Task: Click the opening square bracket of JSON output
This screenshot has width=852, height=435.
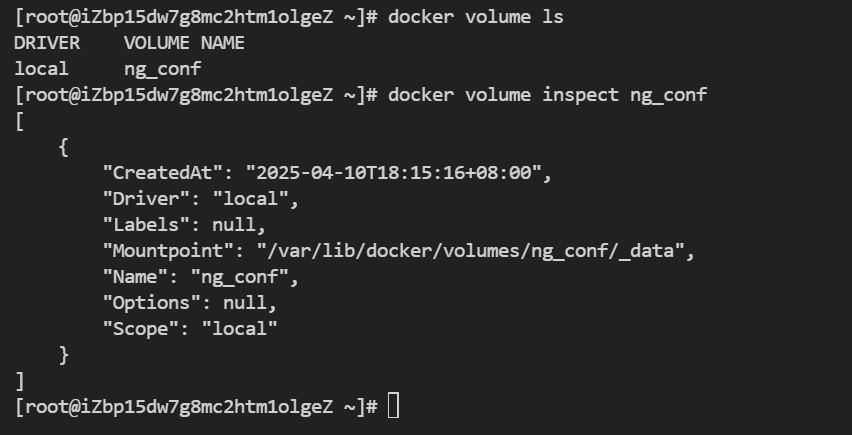Action: (x=20, y=121)
